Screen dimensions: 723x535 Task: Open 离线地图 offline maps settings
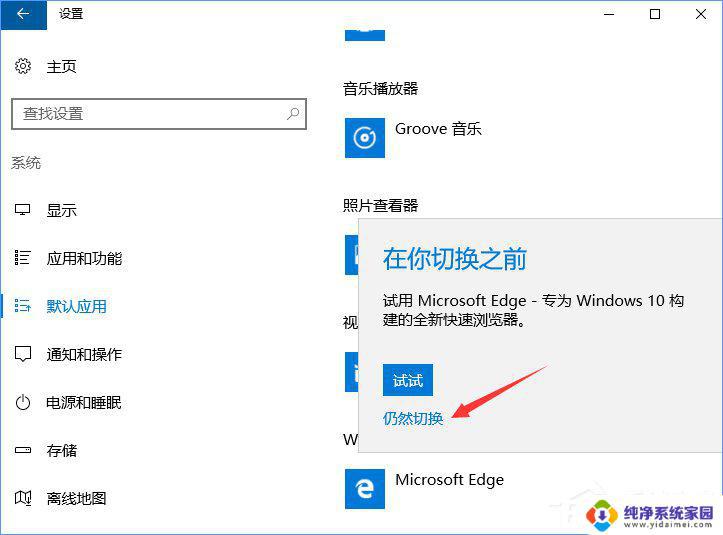point(77,498)
